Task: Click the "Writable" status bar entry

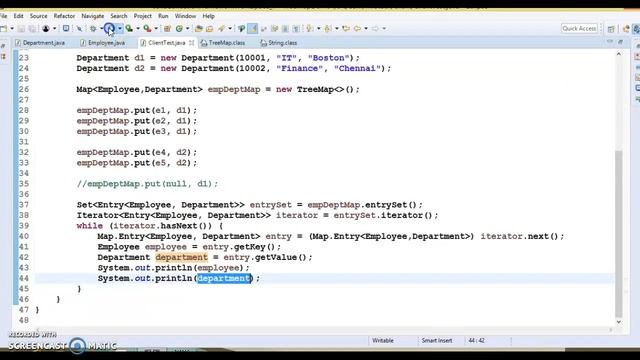Action: point(383,340)
